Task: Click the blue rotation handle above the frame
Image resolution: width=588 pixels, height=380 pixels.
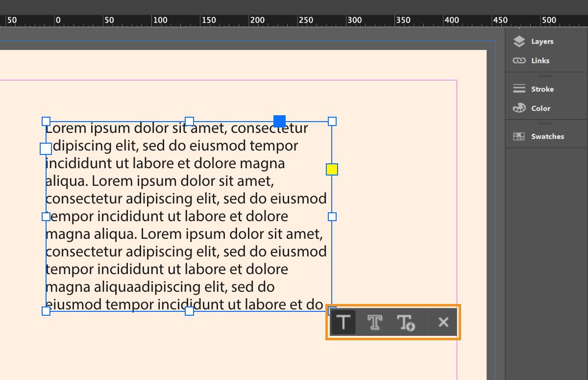Action: pyautogui.click(x=279, y=121)
